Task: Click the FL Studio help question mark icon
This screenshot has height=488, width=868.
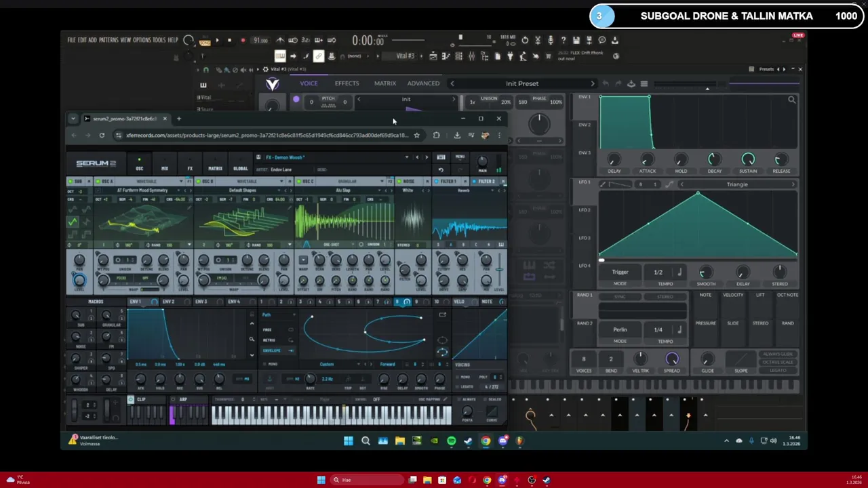Action: 563,41
